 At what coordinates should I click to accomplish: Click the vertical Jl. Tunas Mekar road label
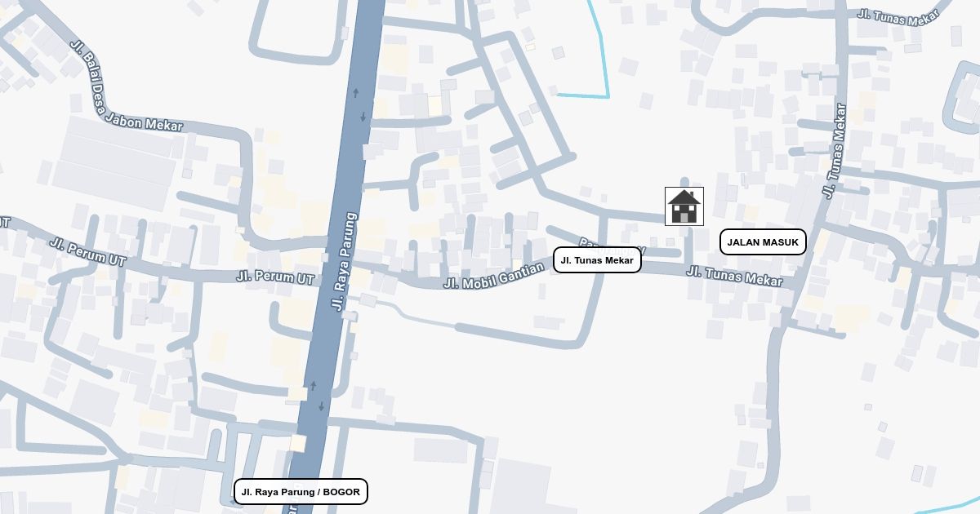[x=835, y=151]
